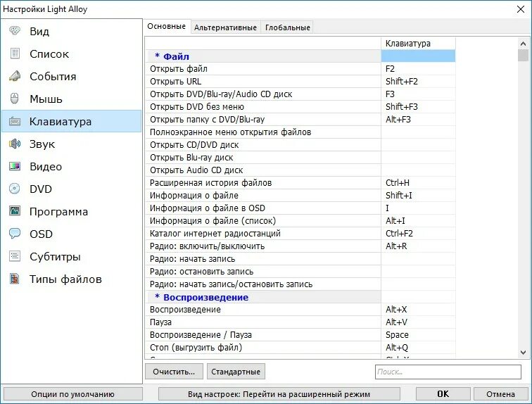Focus the Поиск... search field
This screenshot has width=532, height=404.
point(448,372)
